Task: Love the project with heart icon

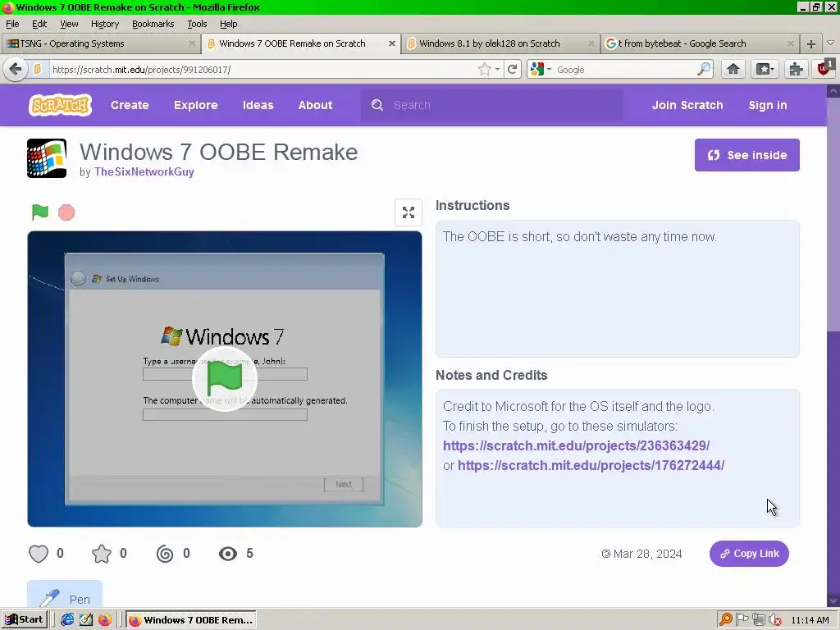Action: tap(39, 554)
